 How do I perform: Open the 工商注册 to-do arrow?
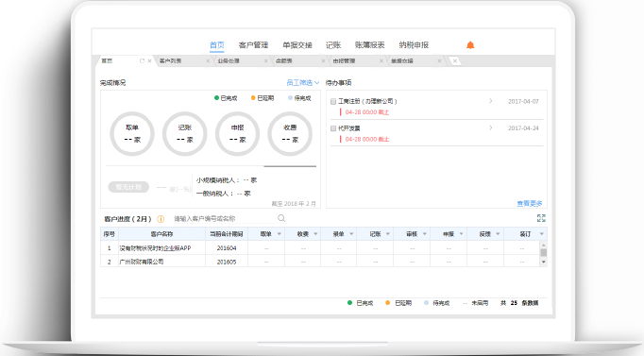(490, 101)
